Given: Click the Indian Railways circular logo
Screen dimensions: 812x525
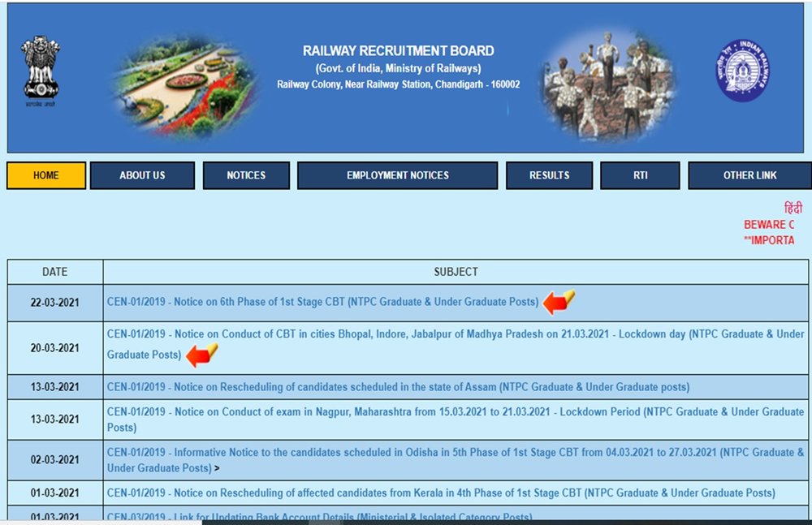Looking at the screenshot, I should (x=743, y=71).
